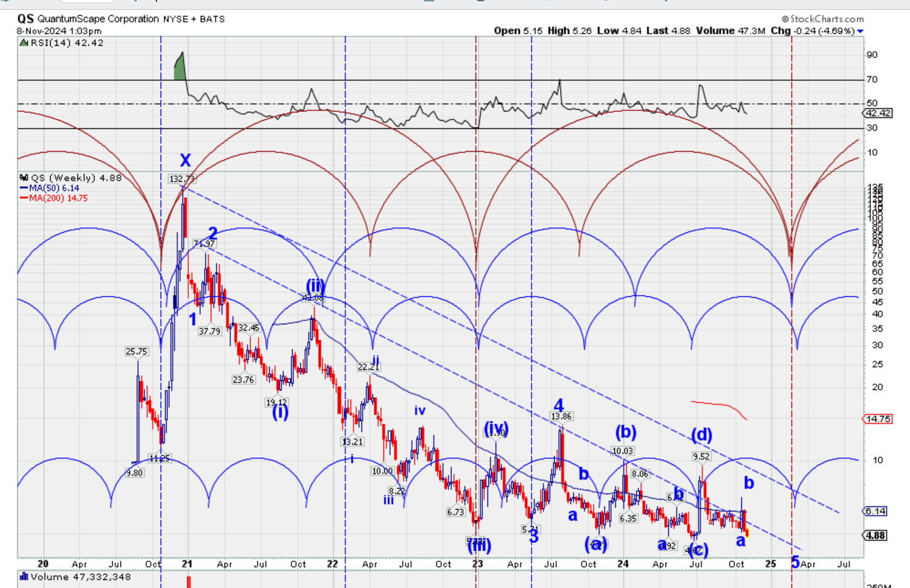Click the 13.21 price label
The width and height of the screenshot is (910, 588).
(352, 443)
